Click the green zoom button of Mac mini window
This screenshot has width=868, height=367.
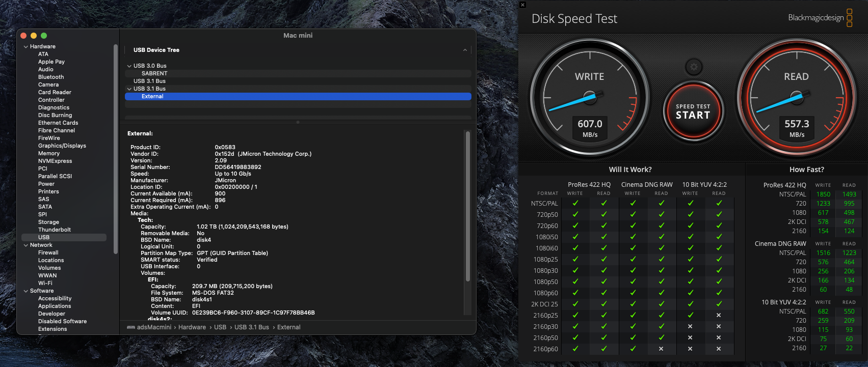[x=44, y=36]
